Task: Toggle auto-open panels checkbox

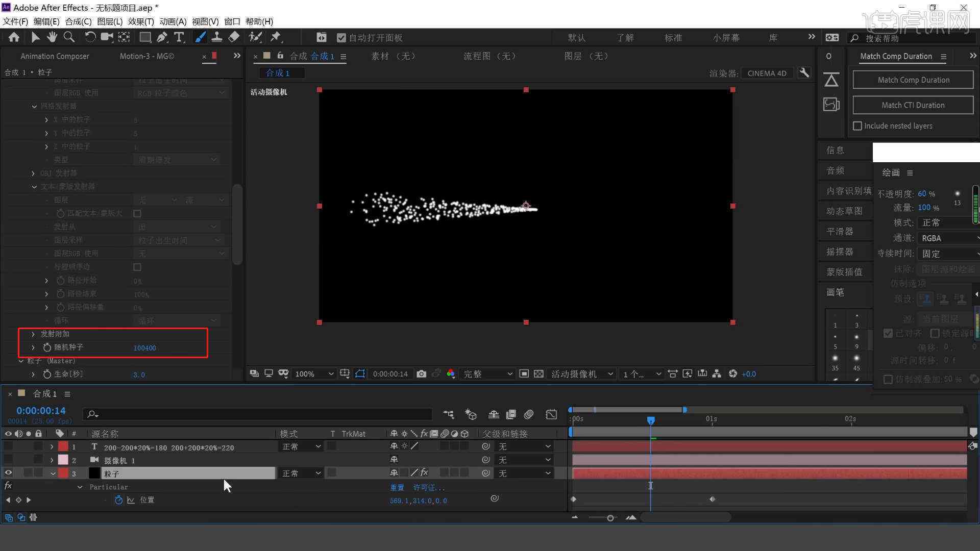Action: tap(341, 38)
